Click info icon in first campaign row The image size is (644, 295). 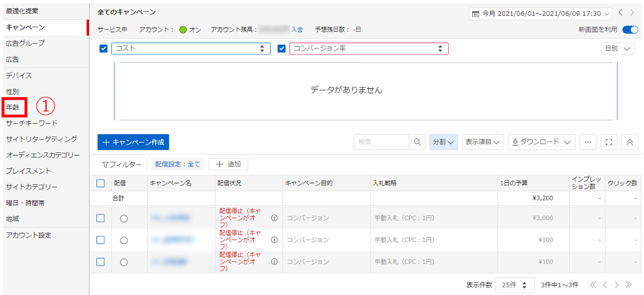[x=274, y=218]
